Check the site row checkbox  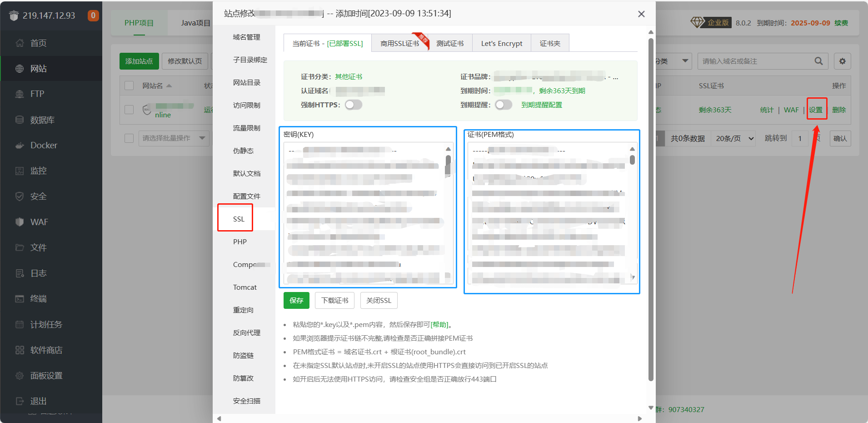click(x=129, y=110)
